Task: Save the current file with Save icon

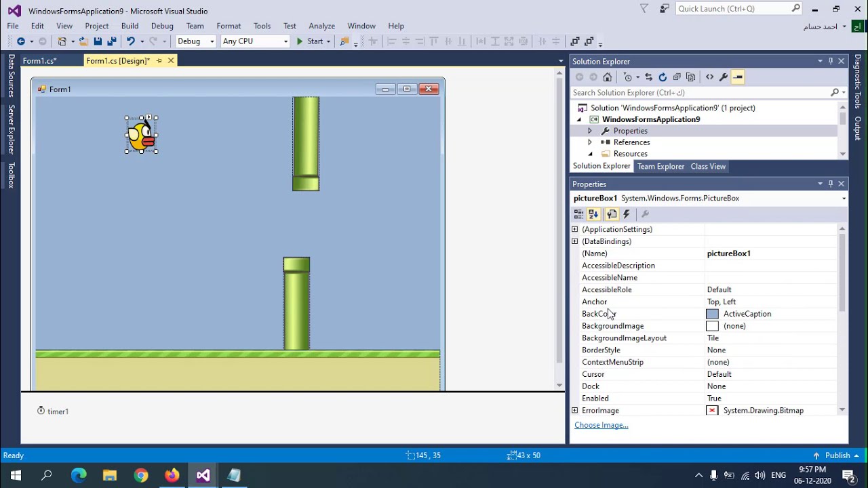Action: [98, 41]
